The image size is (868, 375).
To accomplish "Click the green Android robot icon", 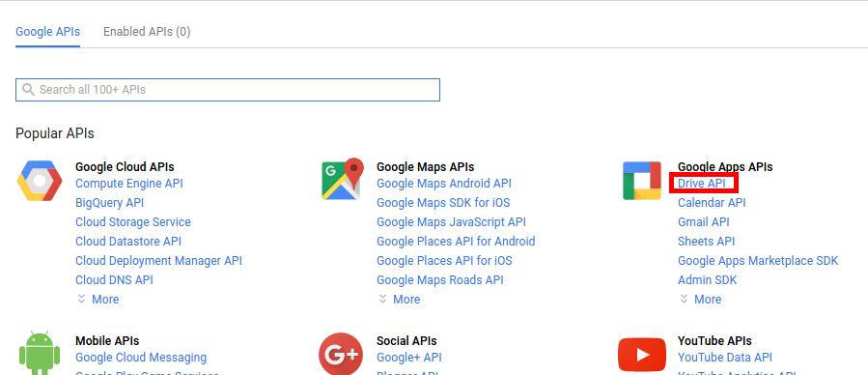I will 40,354.
